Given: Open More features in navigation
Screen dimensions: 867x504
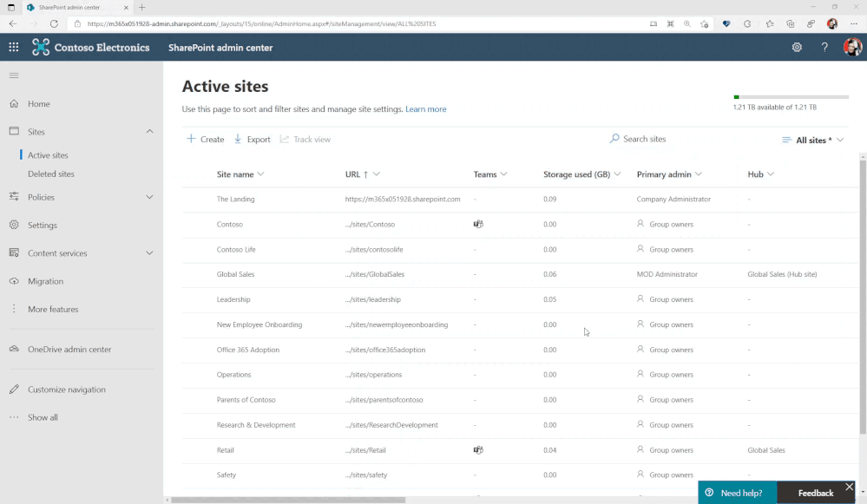Looking at the screenshot, I should pyautogui.click(x=53, y=309).
